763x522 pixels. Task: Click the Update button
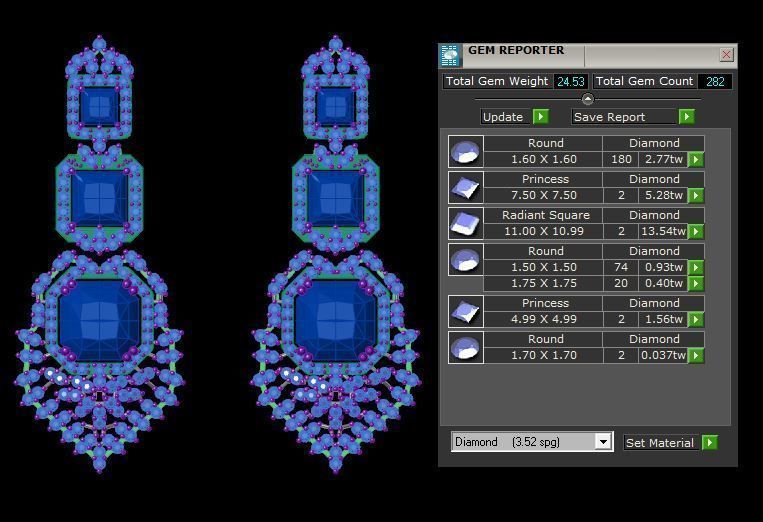point(506,117)
